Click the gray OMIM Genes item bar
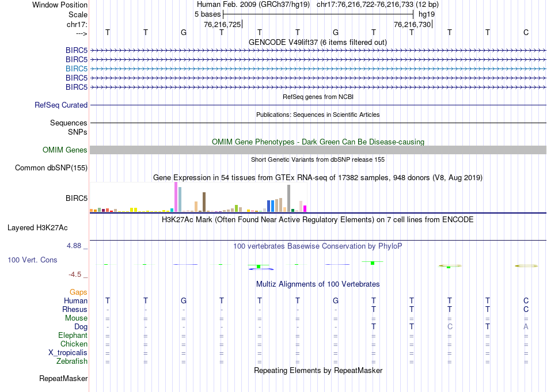547x392 pixels. [318, 150]
